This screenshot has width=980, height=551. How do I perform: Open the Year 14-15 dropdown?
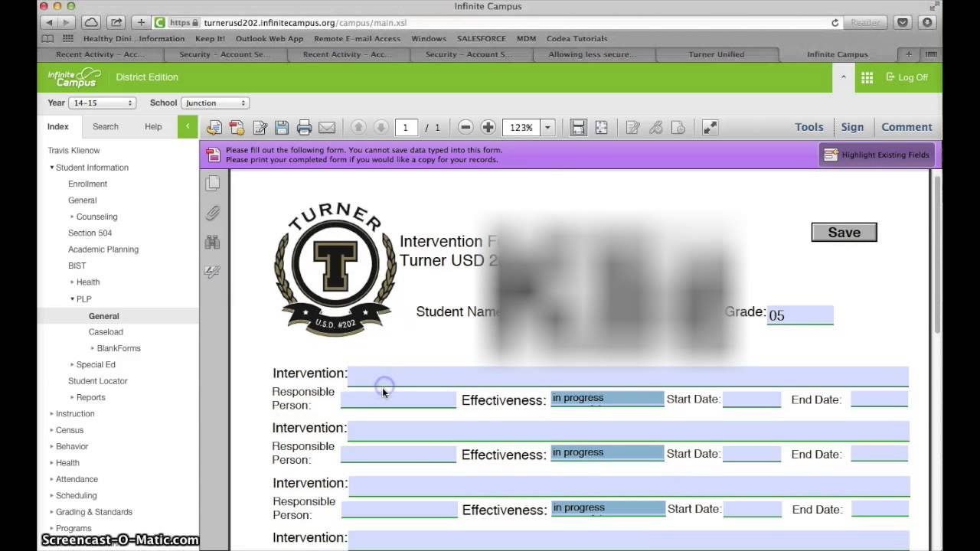pyautogui.click(x=102, y=103)
